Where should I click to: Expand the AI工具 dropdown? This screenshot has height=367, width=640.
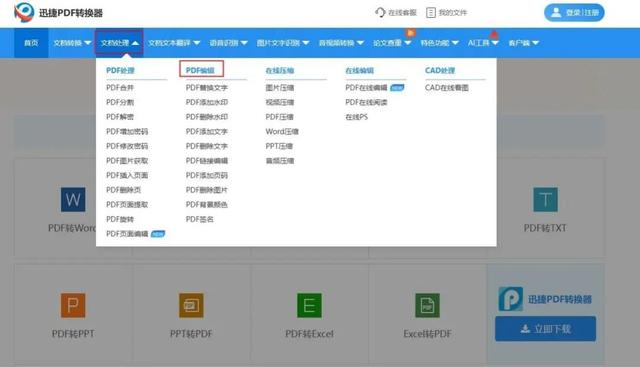(x=483, y=43)
